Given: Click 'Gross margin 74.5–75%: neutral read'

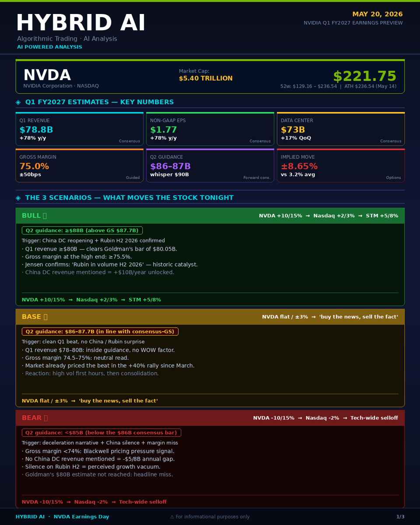Looking at the screenshot, I should (x=75, y=358).
